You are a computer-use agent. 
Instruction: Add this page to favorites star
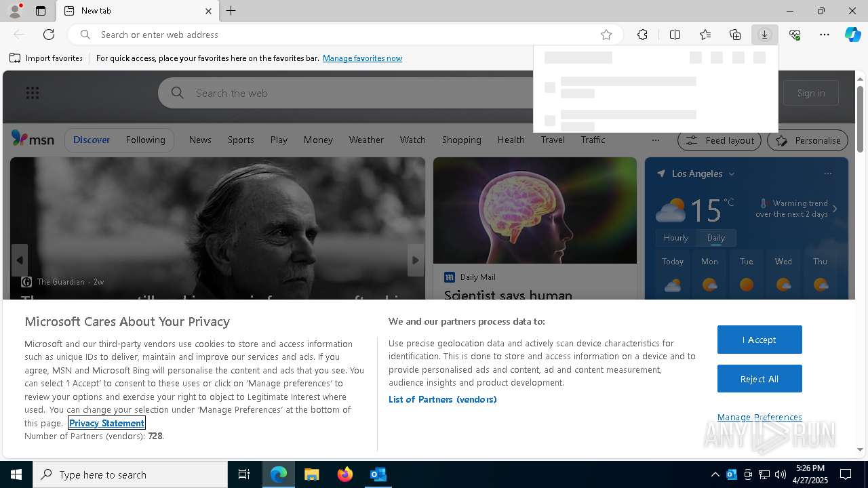tap(606, 35)
